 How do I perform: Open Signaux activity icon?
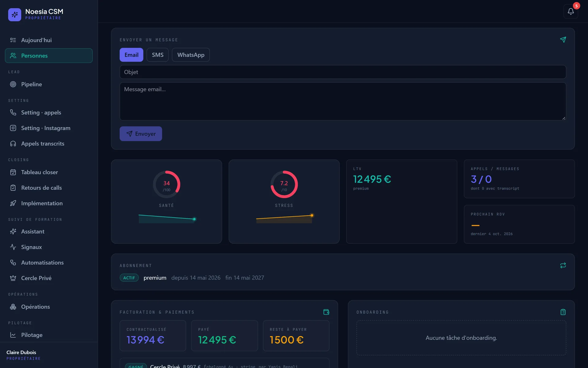tap(13, 247)
